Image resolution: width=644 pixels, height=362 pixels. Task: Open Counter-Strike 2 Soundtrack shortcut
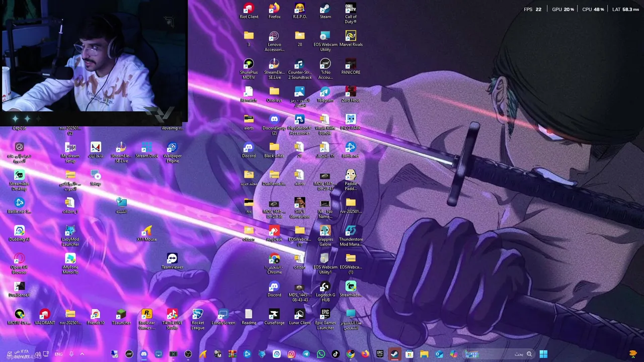pos(300,69)
